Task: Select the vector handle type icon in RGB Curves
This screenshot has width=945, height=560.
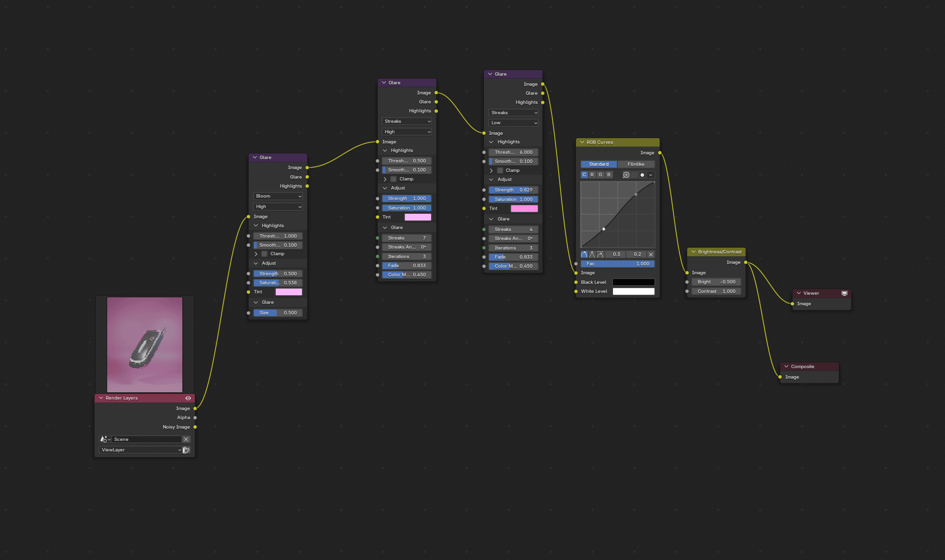Action: pyautogui.click(x=592, y=254)
